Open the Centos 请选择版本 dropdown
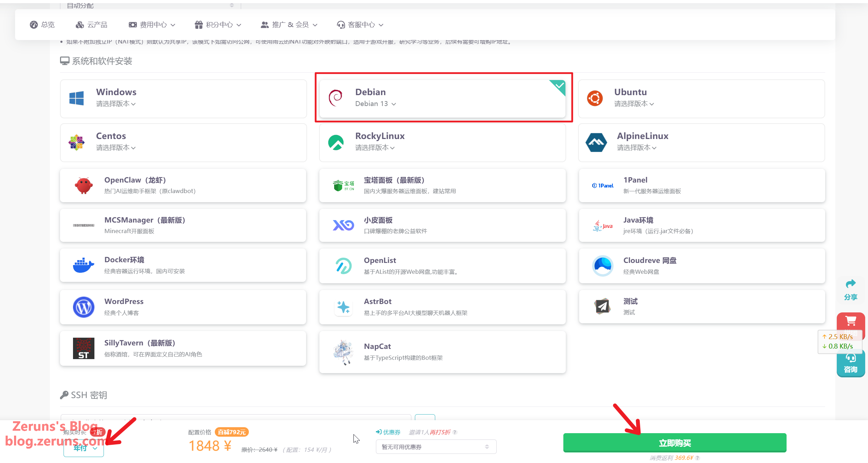The width and height of the screenshot is (868, 463). [x=116, y=148]
